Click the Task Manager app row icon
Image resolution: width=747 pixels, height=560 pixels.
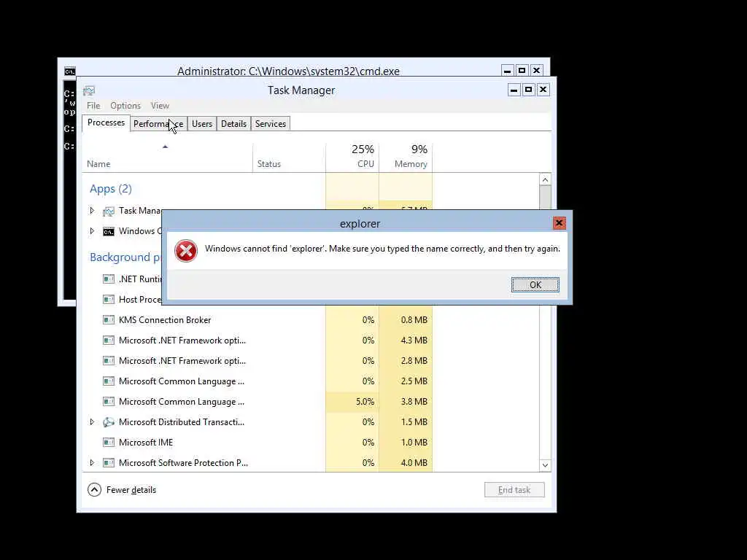pyautogui.click(x=109, y=211)
